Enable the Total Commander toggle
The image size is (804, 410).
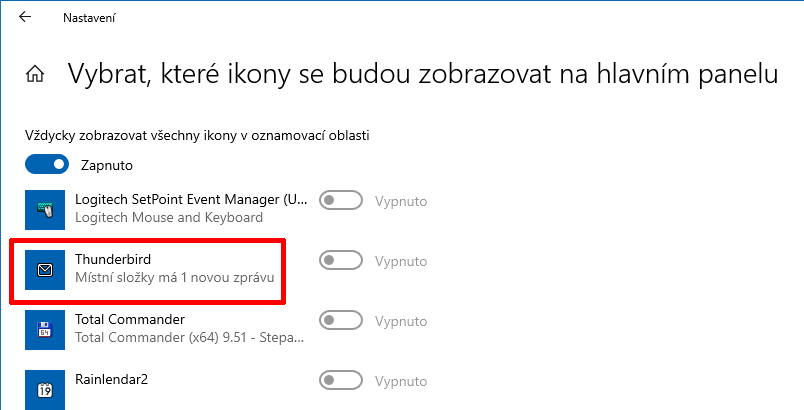pyautogui.click(x=340, y=320)
